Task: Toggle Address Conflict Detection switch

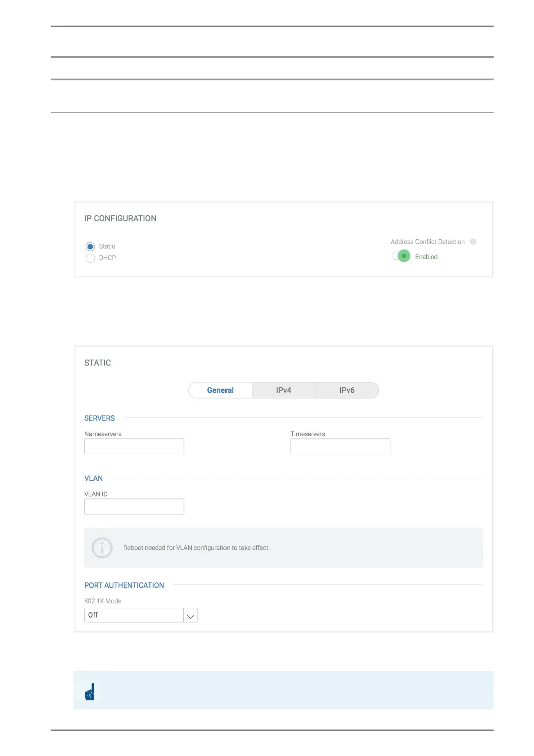Action: (x=401, y=256)
